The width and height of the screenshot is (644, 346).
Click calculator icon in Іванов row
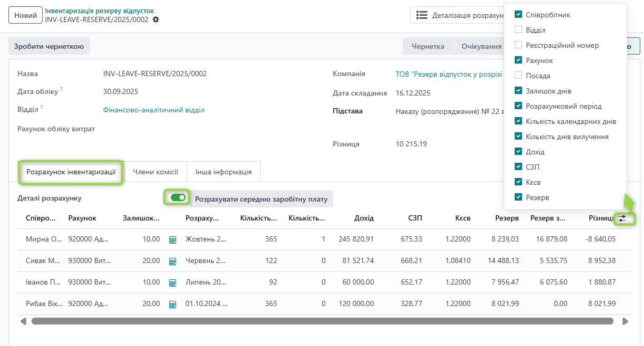tap(172, 282)
